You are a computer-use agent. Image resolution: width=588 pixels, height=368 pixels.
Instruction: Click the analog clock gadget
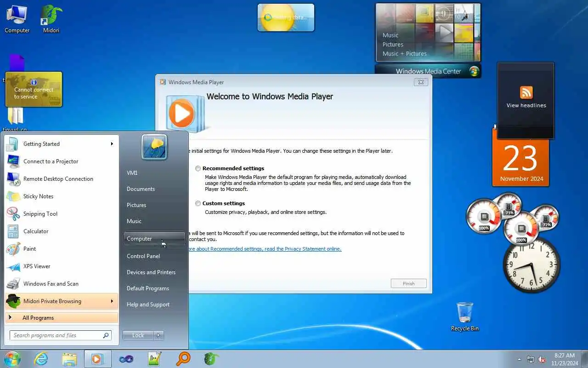tap(531, 265)
